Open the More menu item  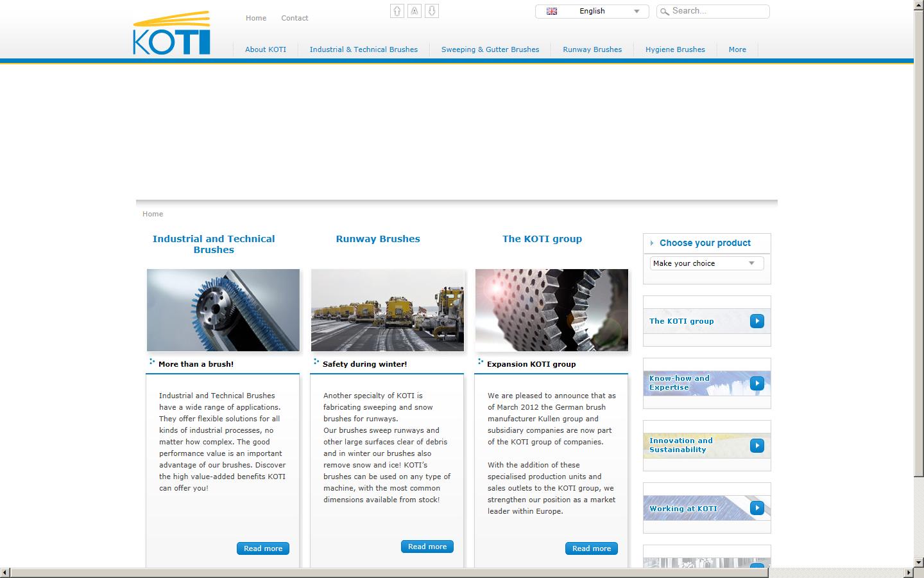(x=737, y=49)
